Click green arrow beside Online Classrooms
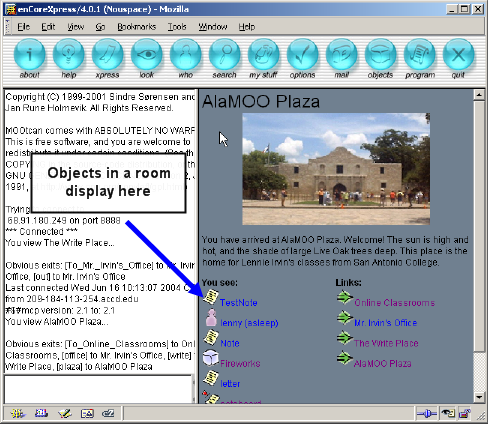 coord(345,297)
